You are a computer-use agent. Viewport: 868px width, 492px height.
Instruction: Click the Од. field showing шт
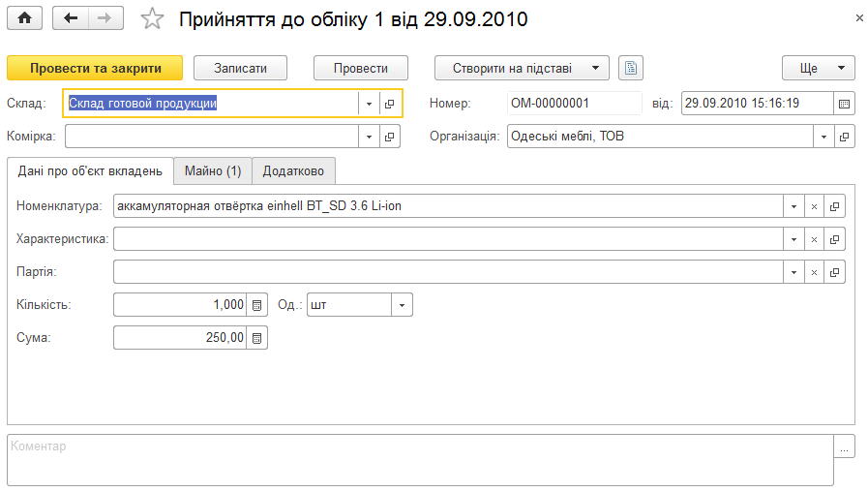pyautogui.click(x=349, y=305)
